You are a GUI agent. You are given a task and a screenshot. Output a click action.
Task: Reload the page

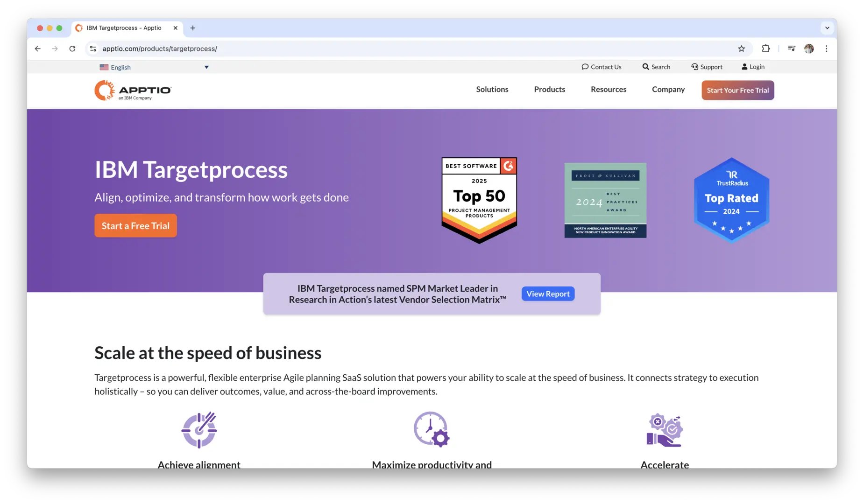point(72,49)
